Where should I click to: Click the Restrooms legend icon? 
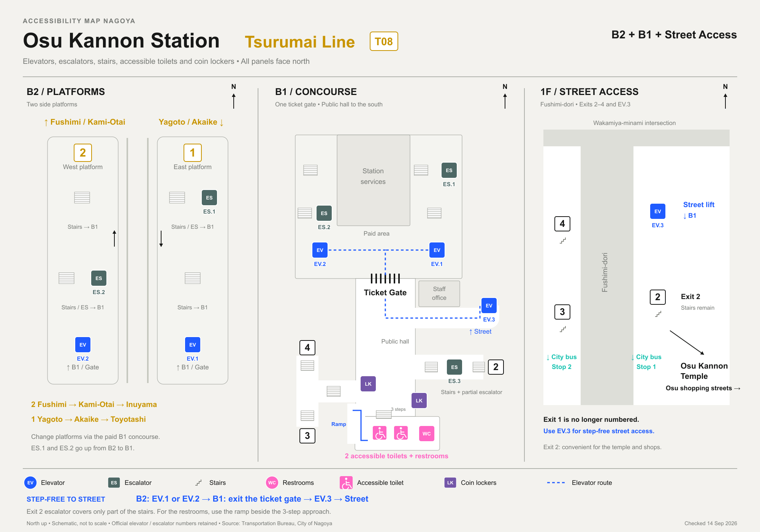point(272,483)
